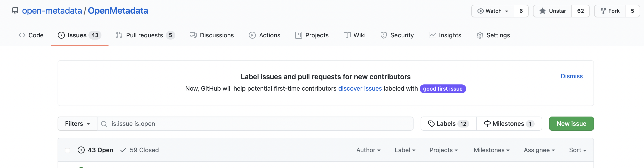This screenshot has width=644, height=168.
Task: Dismiss the new contributors banner
Action: pyautogui.click(x=572, y=76)
